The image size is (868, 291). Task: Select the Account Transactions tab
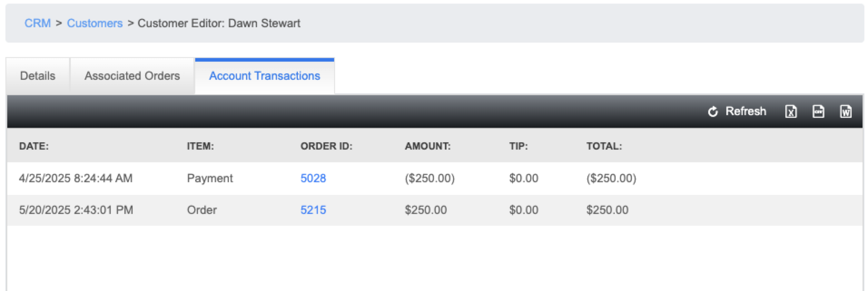(265, 76)
